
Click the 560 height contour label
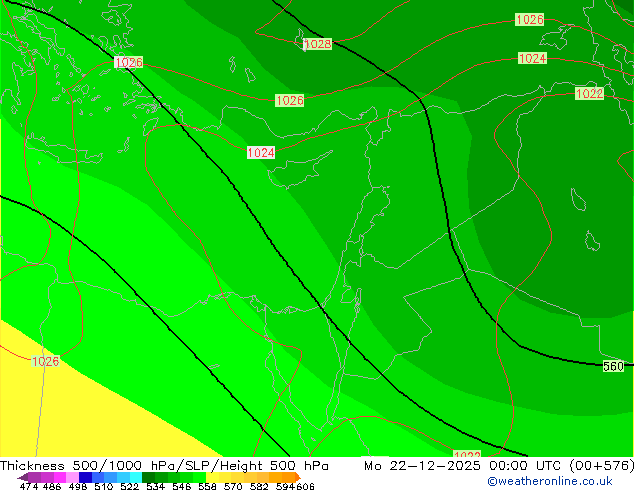tap(613, 366)
